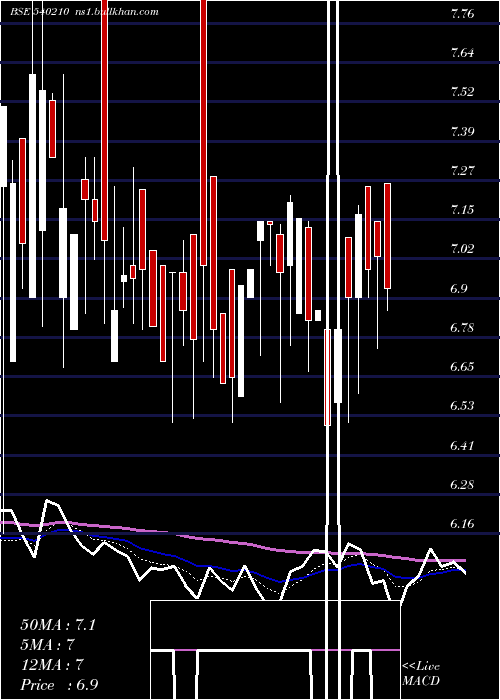
Task: Click the 6.65 price axis label
Action: click(x=462, y=367)
